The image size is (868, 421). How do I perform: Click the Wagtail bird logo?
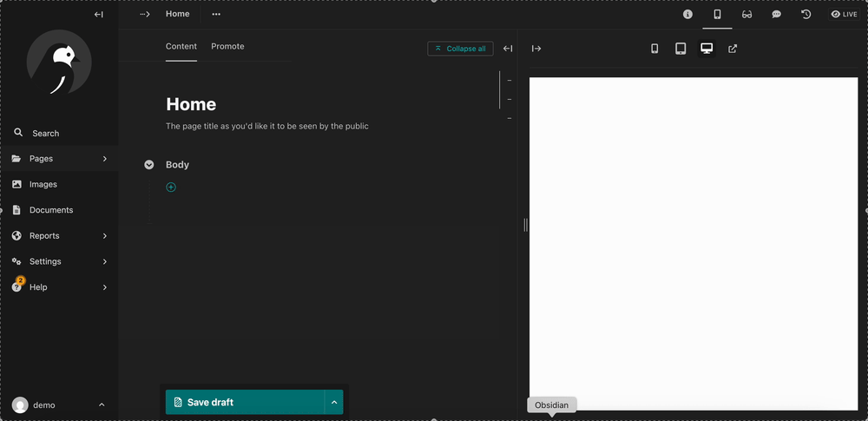(x=59, y=62)
